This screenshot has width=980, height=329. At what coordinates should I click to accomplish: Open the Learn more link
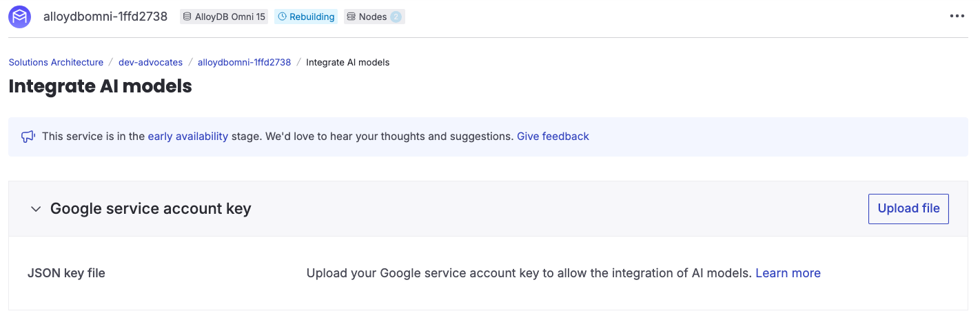click(x=788, y=273)
